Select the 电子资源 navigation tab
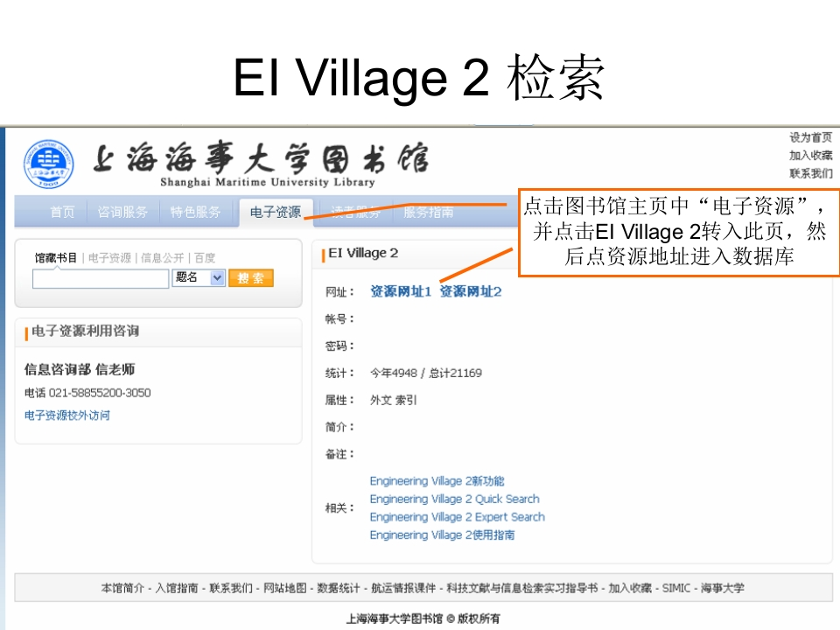Screen dimensions: 840x630 tap(275, 212)
